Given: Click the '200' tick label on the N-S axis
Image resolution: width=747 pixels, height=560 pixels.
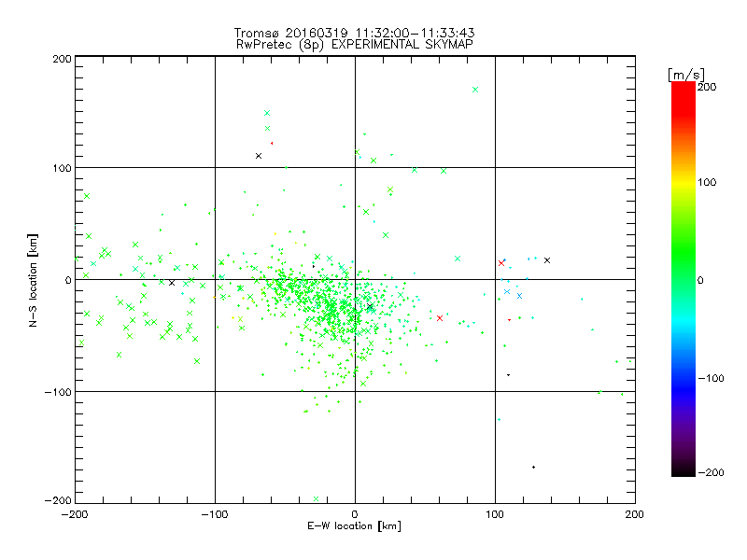Looking at the screenshot, I should click(x=62, y=59).
